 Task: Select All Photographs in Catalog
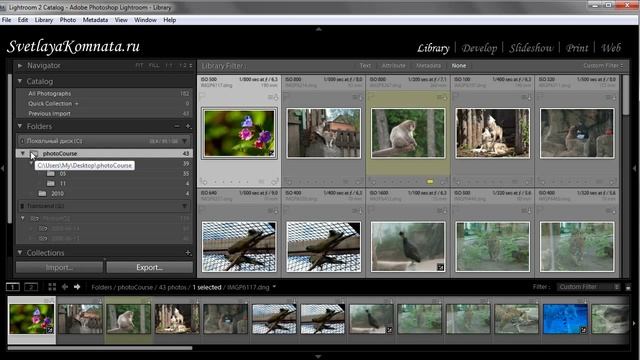[104, 93]
